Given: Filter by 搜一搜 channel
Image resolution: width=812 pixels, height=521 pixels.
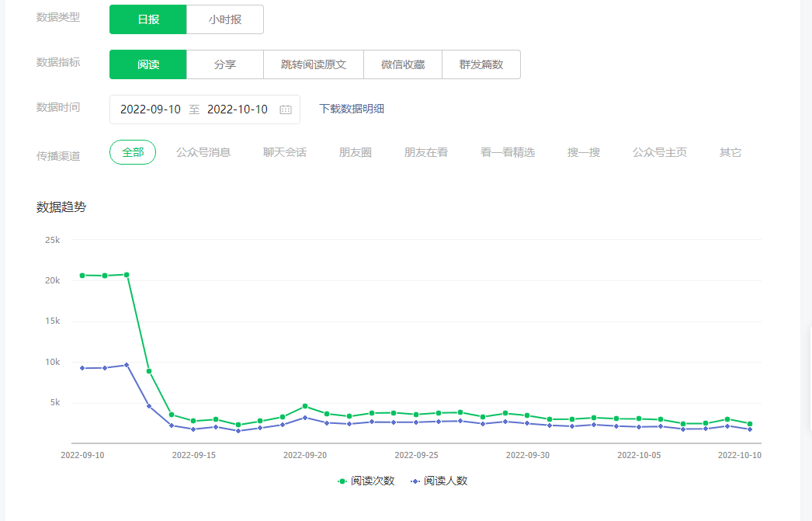Looking at the screenshot, I should (584, 152).
